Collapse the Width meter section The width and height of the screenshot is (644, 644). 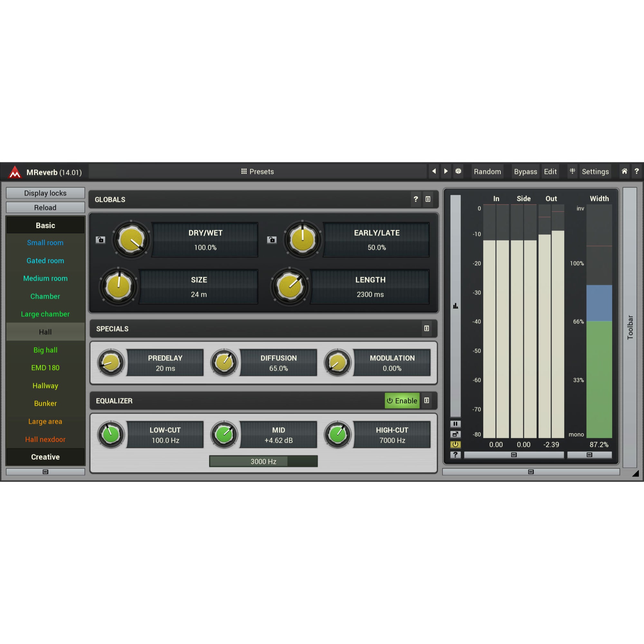click(589, 455)
